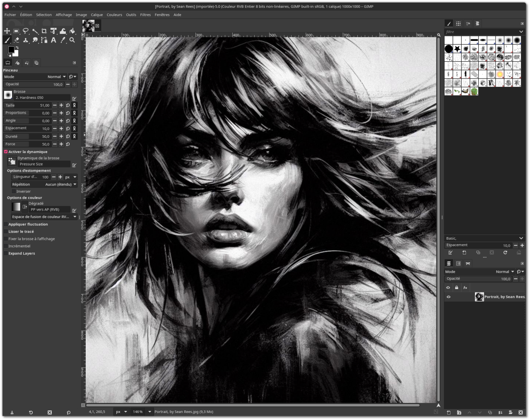
Task: Hide the Portrait, by Sean Rees layer
Action: (x=448, y=297)
